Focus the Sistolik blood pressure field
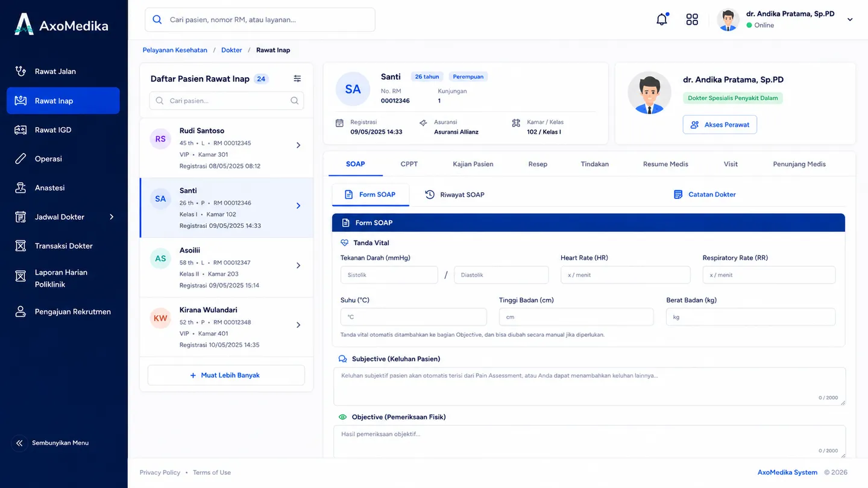 389,275
